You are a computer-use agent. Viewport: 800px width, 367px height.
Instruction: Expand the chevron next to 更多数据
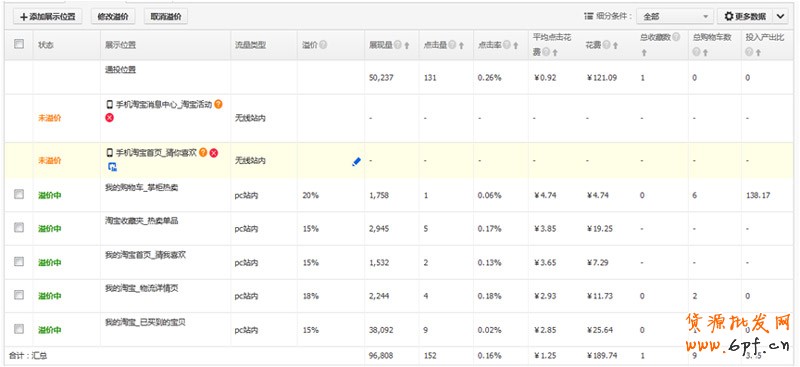click(781, 16)
